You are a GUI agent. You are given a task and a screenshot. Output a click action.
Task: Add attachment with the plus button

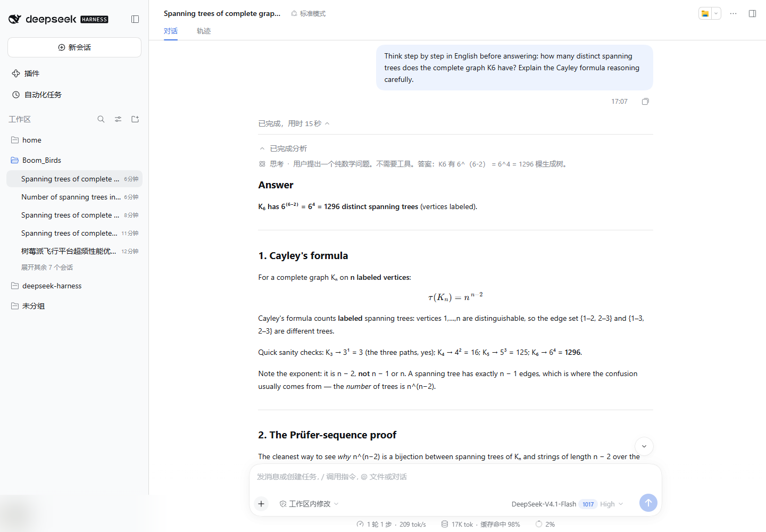(x=261, y=504)
